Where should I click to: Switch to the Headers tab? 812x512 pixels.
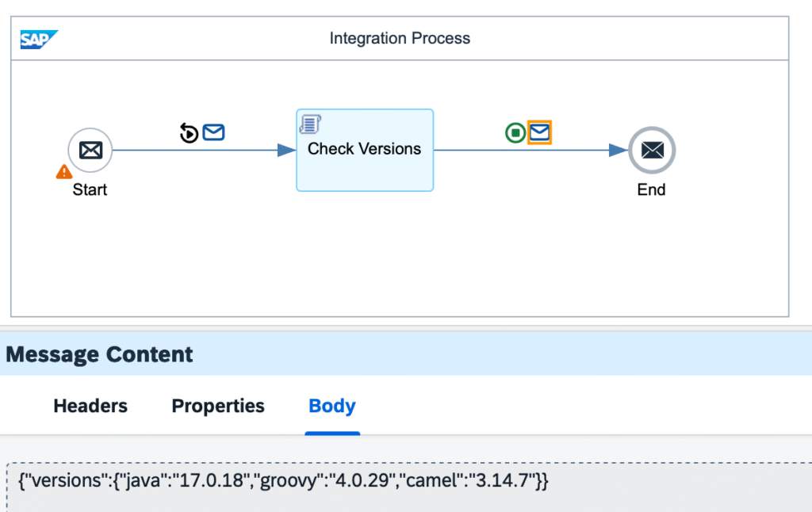tap(90, 407)
